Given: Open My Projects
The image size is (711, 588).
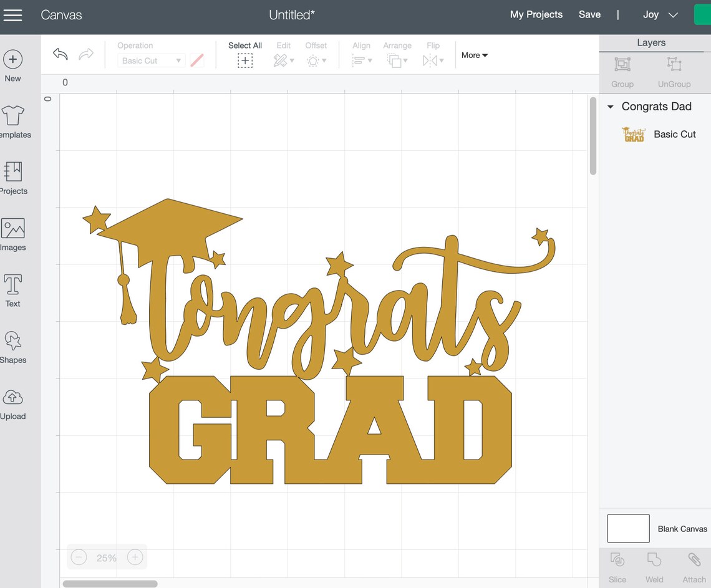Looking at the screenshot, I should 536,14.
